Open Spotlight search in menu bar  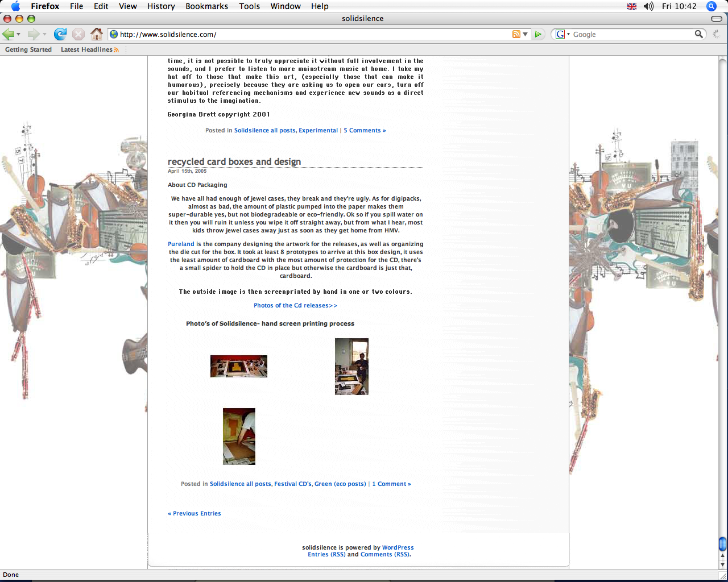[711, 6]
